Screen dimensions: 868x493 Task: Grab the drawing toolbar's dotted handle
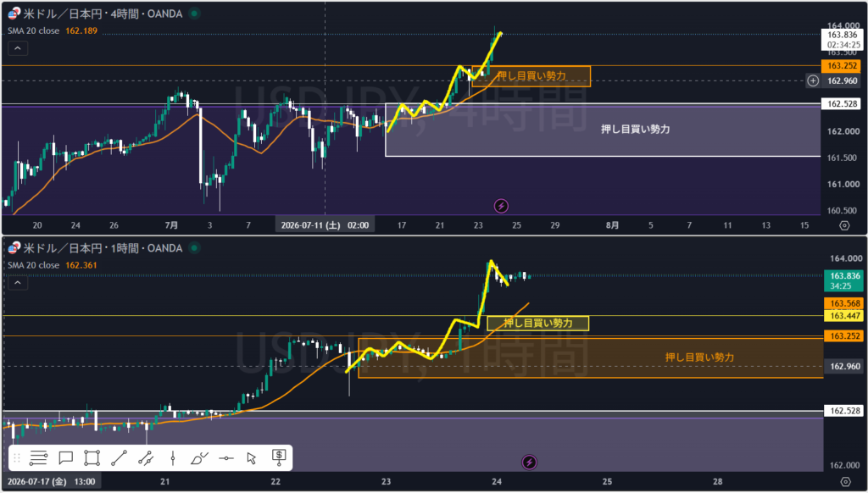tap(17, 458)
